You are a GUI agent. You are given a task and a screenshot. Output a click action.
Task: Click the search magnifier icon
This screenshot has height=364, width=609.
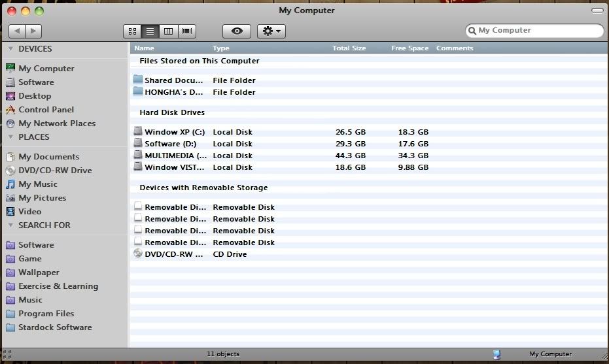click(472, 31)
